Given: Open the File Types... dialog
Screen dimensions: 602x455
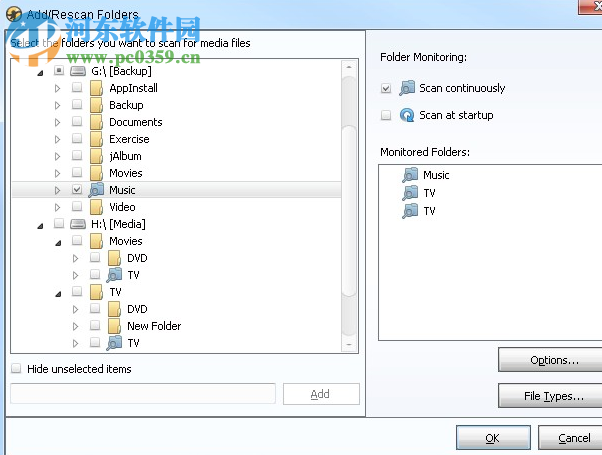Looking at the screenshot, I should 550,395.
